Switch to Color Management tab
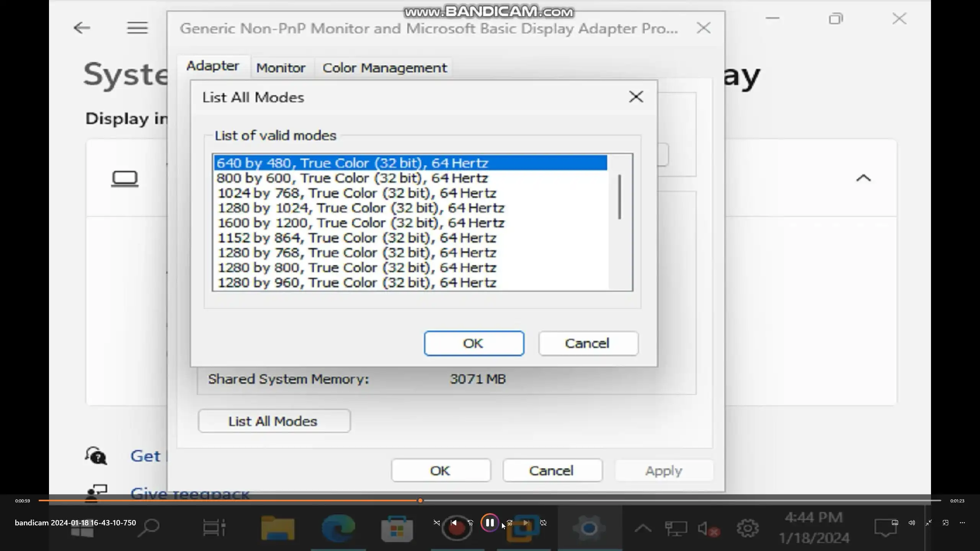This screenshot has height=551, width=980. tap(384, 68)
